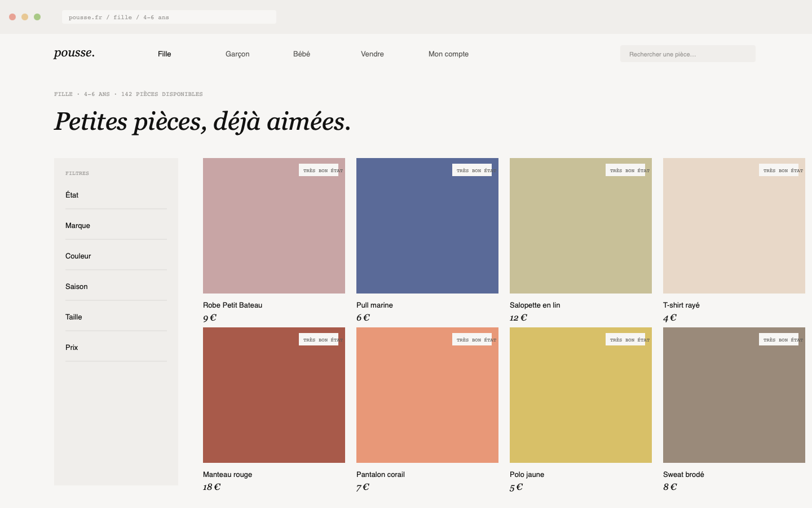Screen dimensions: 812x508
Task: Click the 6 € price of Pull marine
Action: (363, 318)
